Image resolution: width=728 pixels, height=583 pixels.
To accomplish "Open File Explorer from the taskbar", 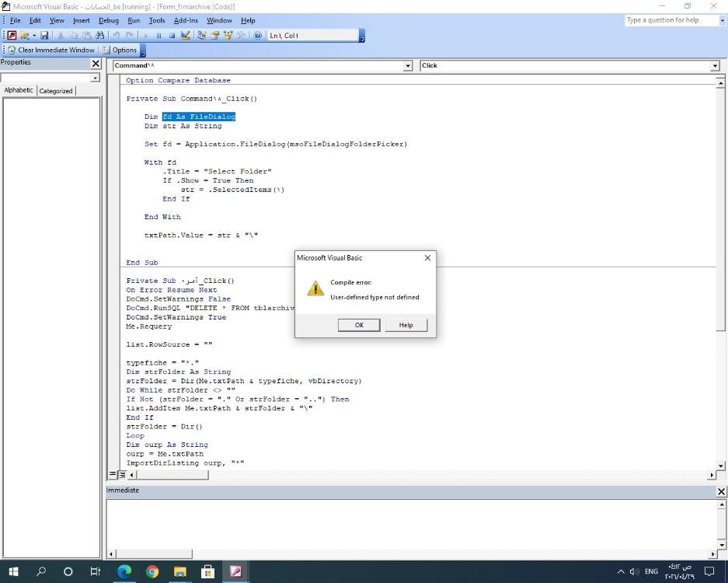I will pyautogui.click(x=179, y=571).
